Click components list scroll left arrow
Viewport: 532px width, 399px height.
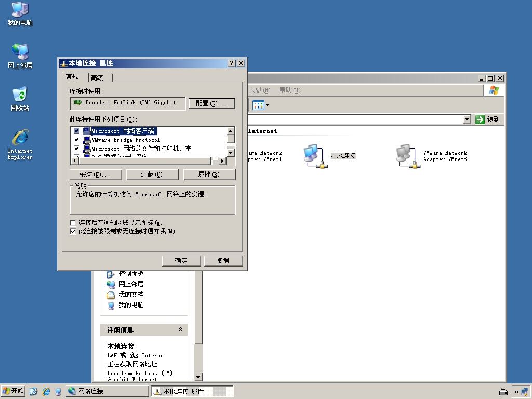(x=74, y=161)
